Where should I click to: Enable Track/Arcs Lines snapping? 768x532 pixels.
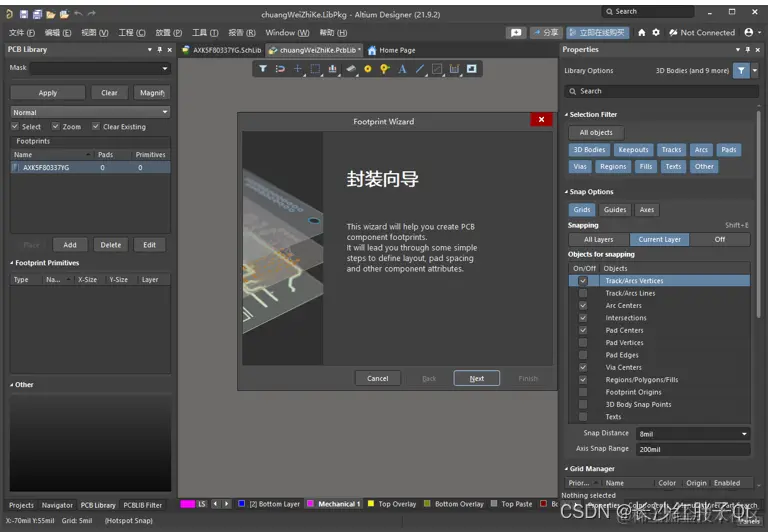coord(583,293)
